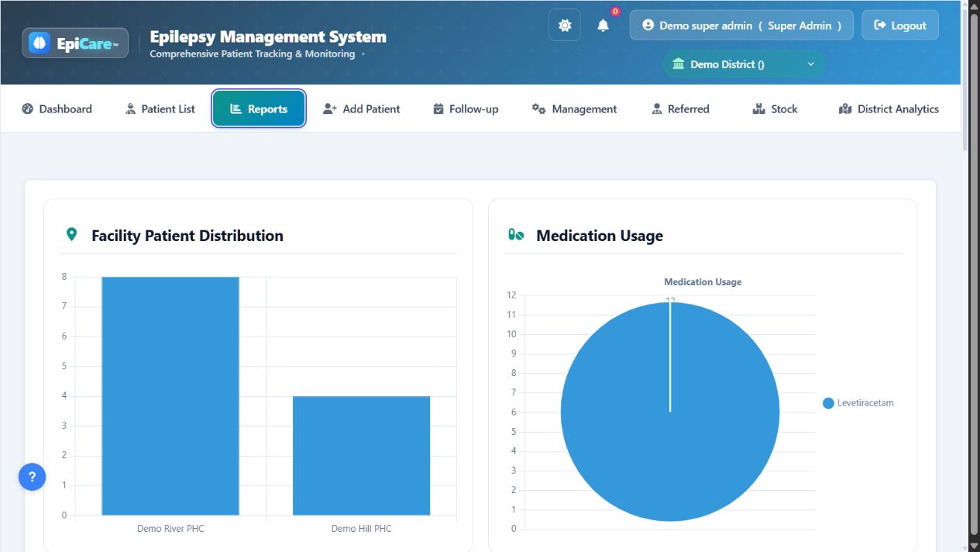
Task: Click the Demo River PHC bar
Action: point(170,395)
